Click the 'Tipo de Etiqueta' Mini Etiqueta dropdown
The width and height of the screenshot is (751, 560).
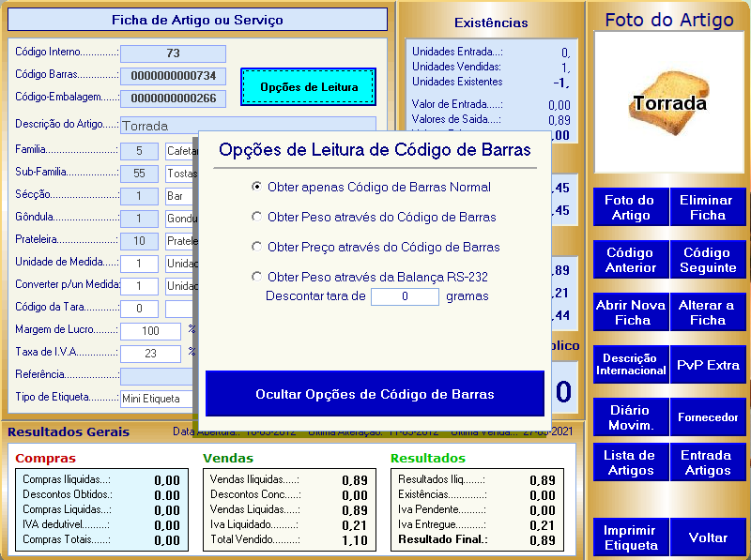tap(157, 399)
